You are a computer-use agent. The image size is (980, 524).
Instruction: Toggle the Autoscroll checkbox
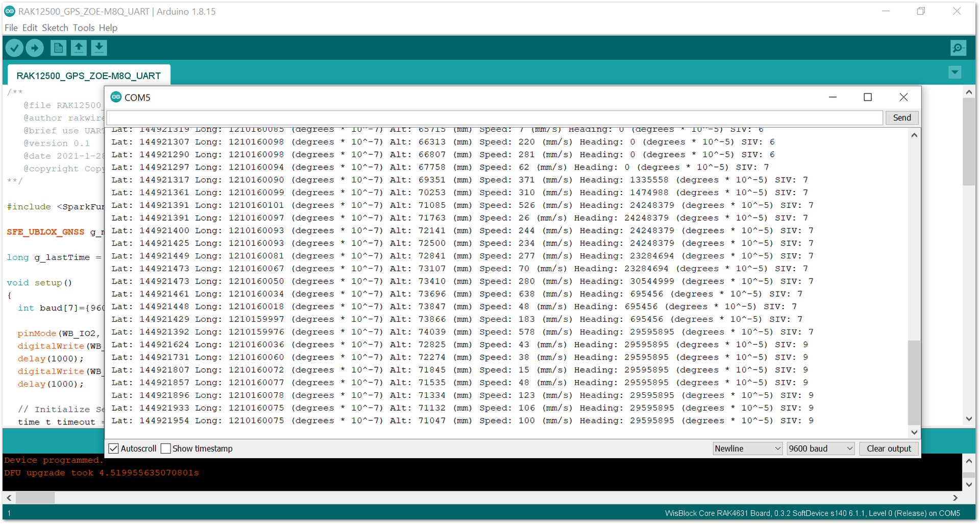[x=114, y=448]
